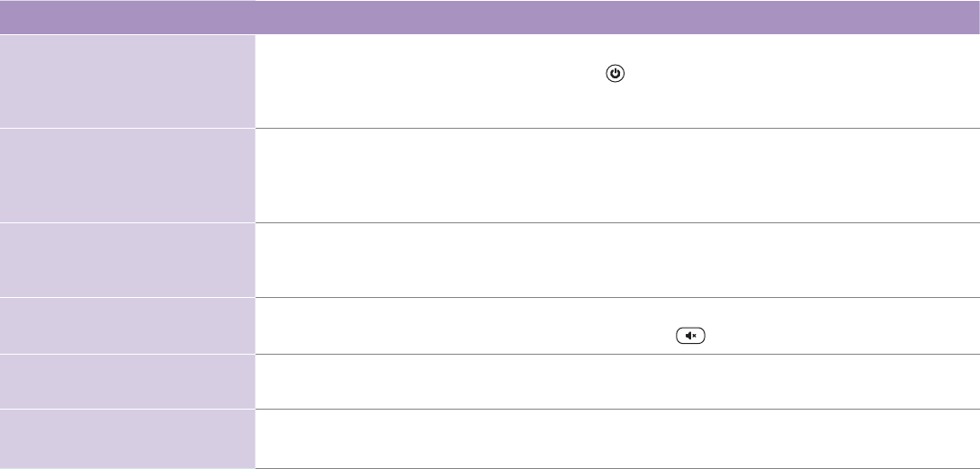
Task: Select the lavender label cell in the third row
Action: coord(128,260)
